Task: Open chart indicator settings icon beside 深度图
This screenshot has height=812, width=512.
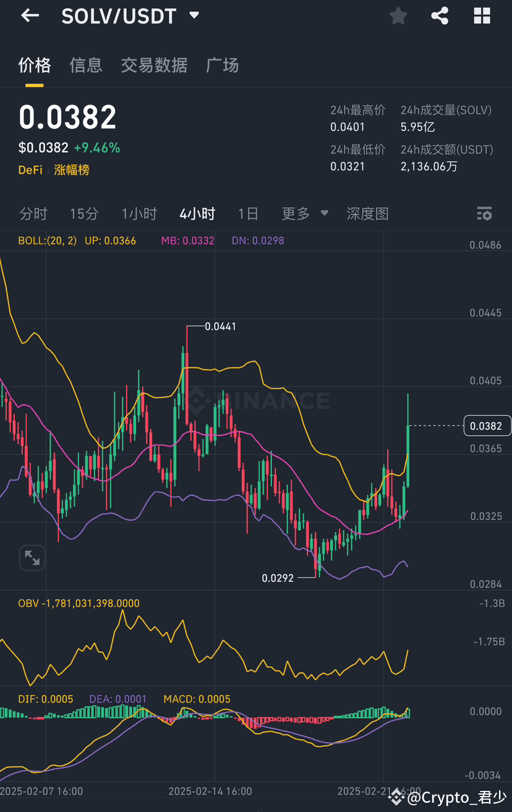Action: pos(484,213)
